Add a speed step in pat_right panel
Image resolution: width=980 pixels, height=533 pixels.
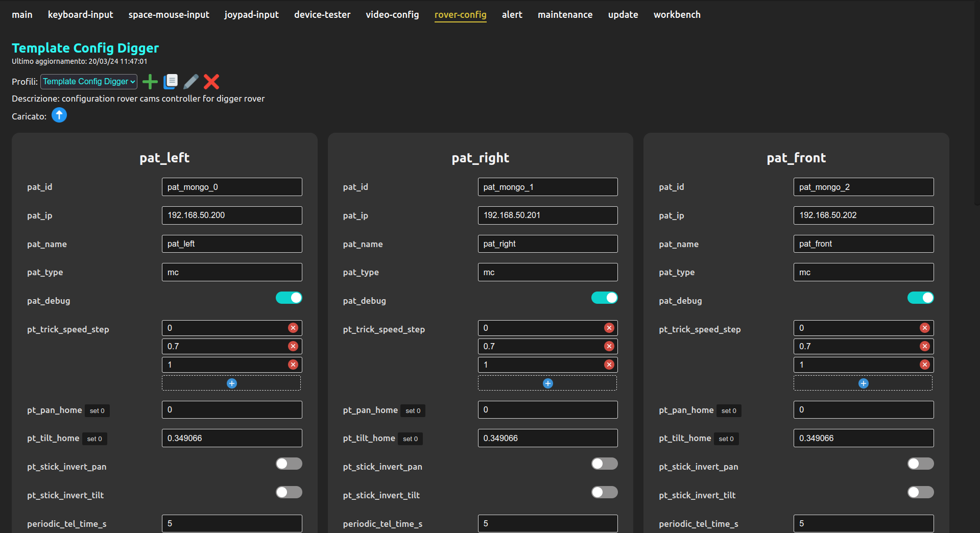tap(547, 383)
